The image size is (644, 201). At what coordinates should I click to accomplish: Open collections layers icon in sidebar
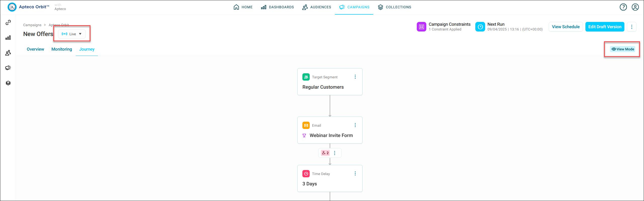8,83
